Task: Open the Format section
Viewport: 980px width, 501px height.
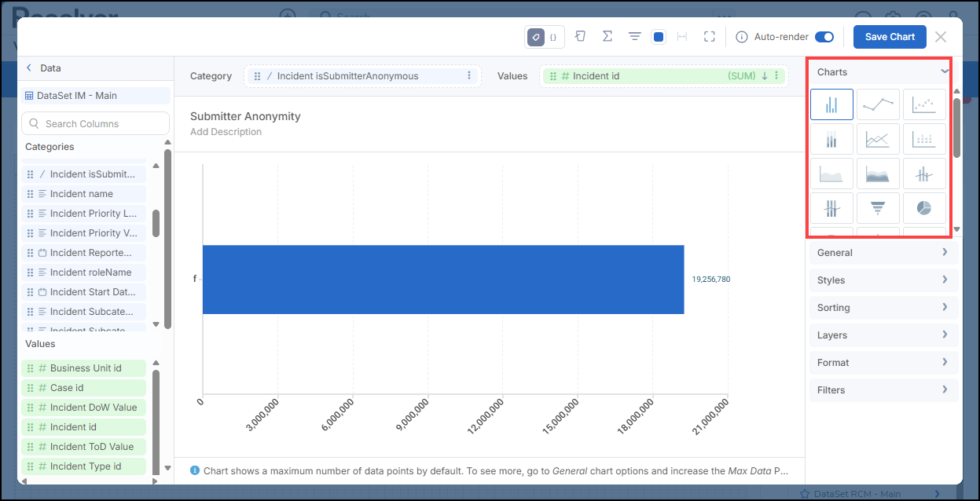Action: pos(883,363)
